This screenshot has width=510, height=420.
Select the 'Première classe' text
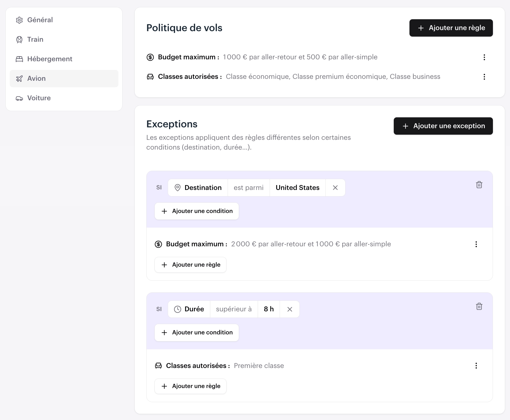click(259, 366)
